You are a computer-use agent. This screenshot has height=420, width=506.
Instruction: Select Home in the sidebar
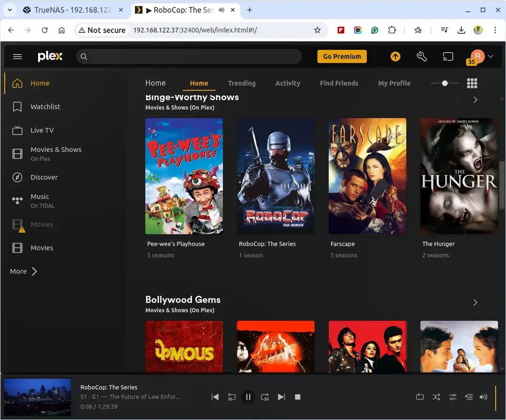tap(40, 83)
